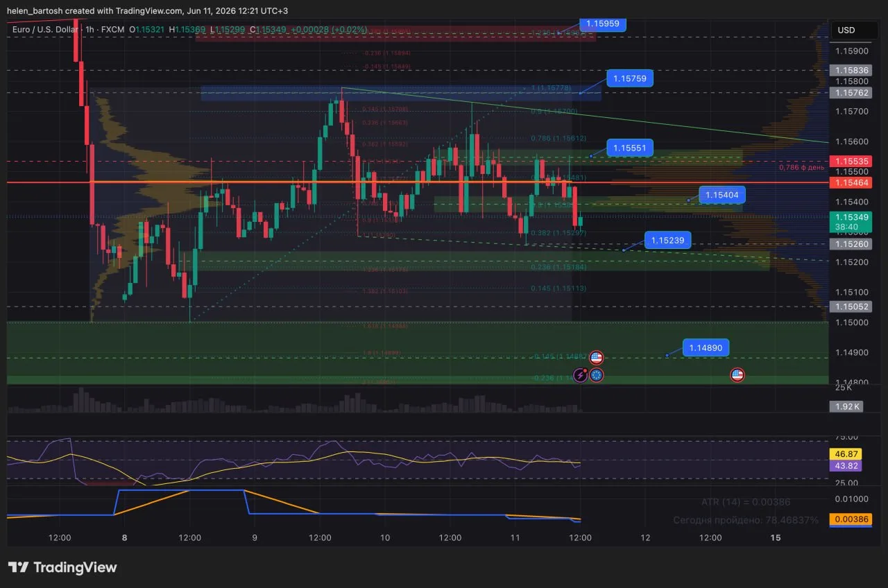Click the 1.15900 price scale tick
Screen dimensions: 888x588
click(x=852, y=51)
